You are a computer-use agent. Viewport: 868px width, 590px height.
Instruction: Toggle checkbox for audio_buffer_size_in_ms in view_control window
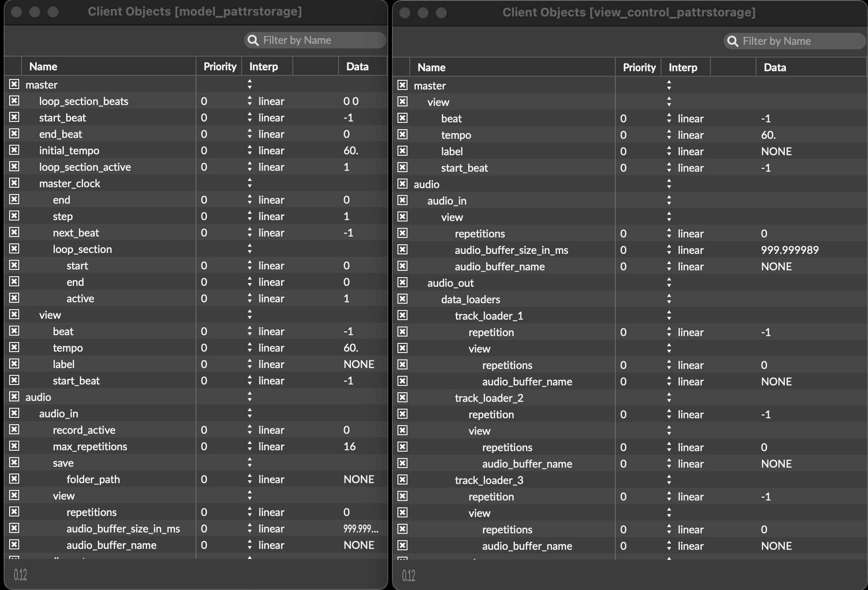402,250
